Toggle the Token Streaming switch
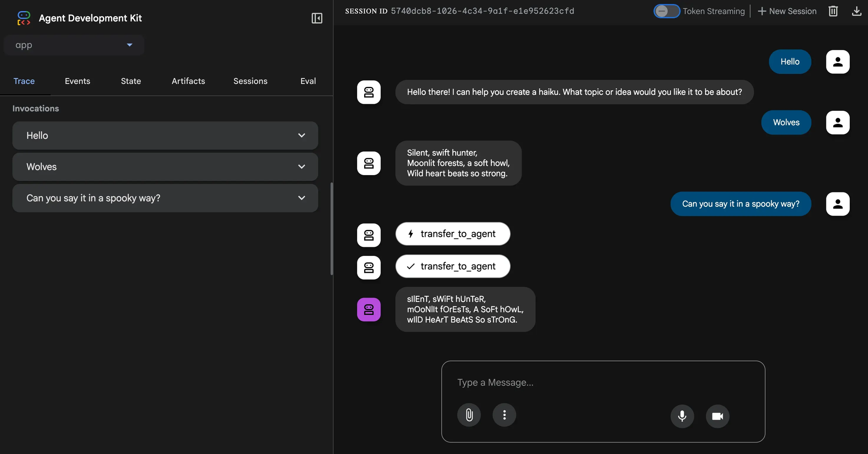Image resolution: width=868 pixels, height=454 pixels. point(666,11)
